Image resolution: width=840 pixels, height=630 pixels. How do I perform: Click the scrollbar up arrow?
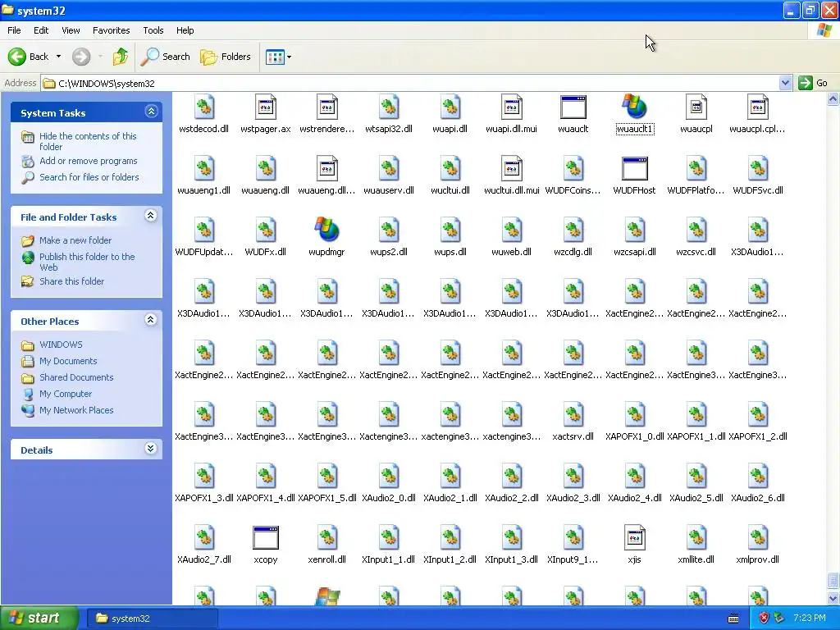click(833, 98)
